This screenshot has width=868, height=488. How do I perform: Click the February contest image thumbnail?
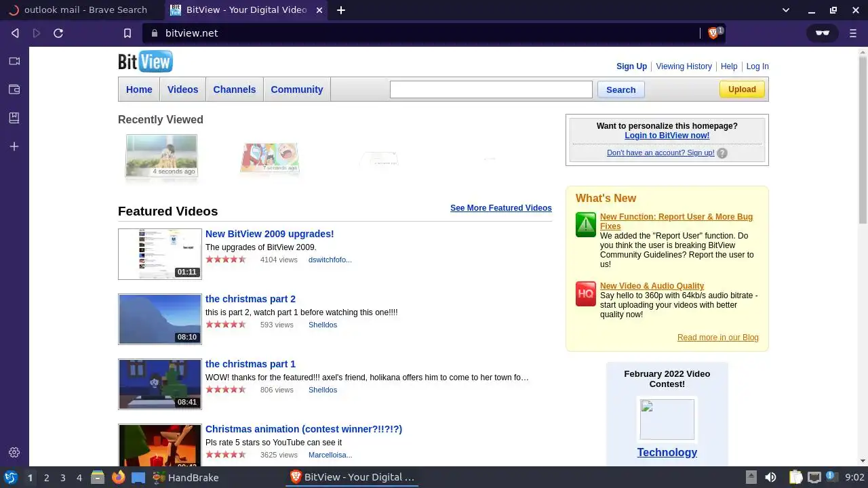coord(667,420)
